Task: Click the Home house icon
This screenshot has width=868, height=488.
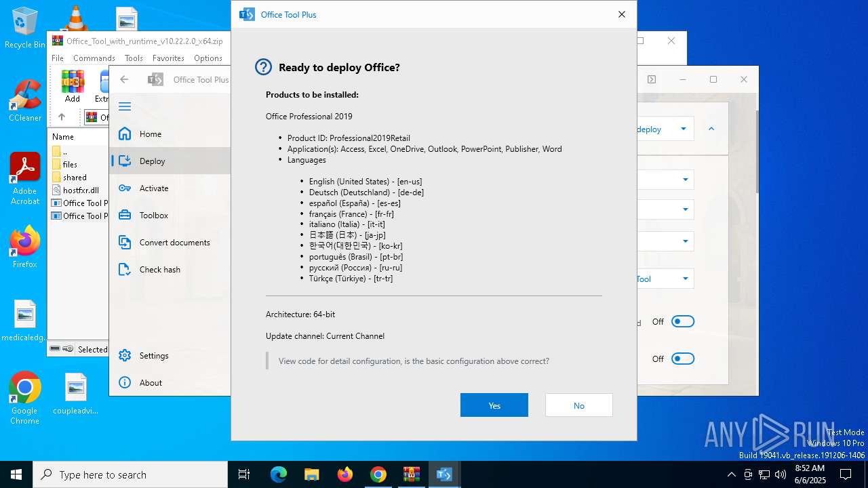Action: tap(125, 134)
